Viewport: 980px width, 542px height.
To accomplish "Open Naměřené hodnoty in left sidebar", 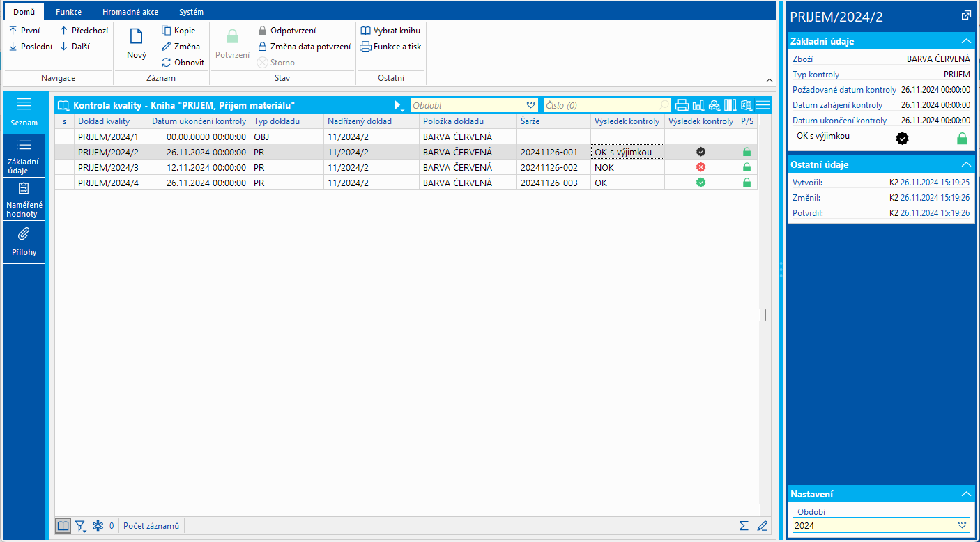I will click(23, 199).
